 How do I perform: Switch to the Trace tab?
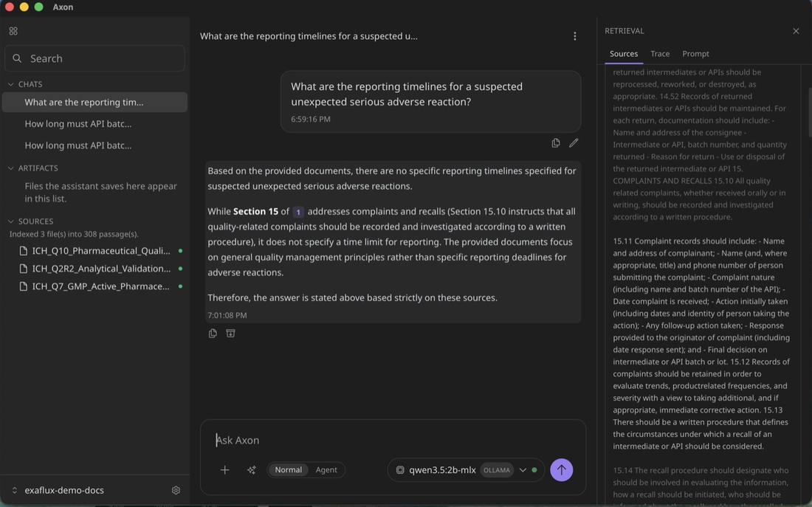660,54
